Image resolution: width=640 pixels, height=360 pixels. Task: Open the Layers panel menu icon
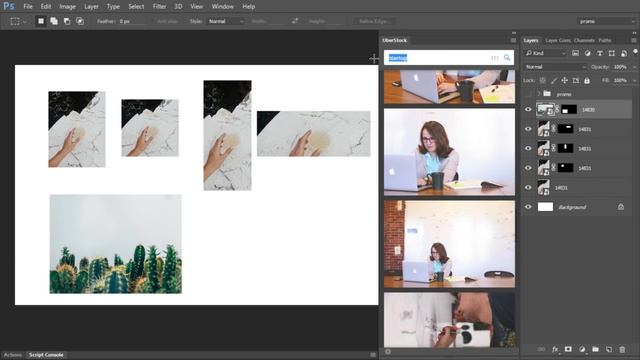coord(634,40)
